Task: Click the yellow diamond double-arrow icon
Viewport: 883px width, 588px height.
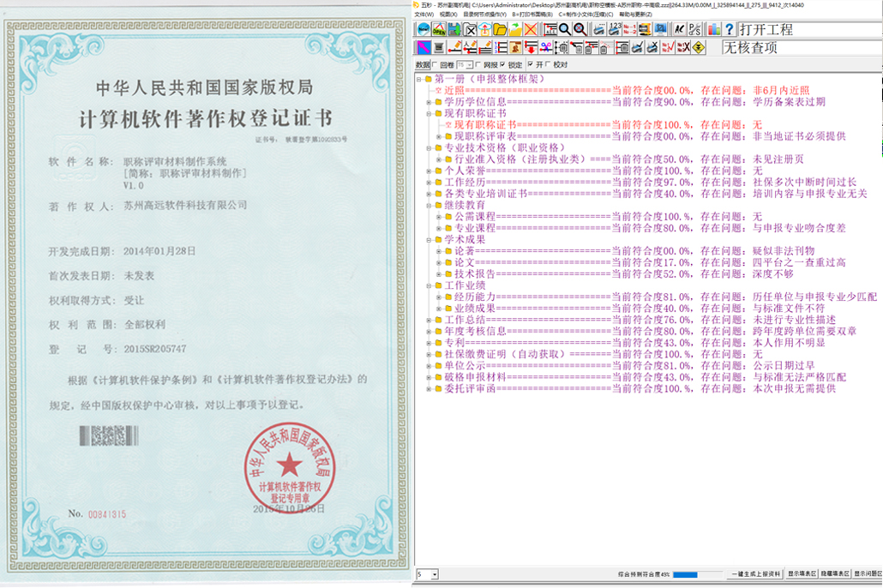Action: coord(699,47)
